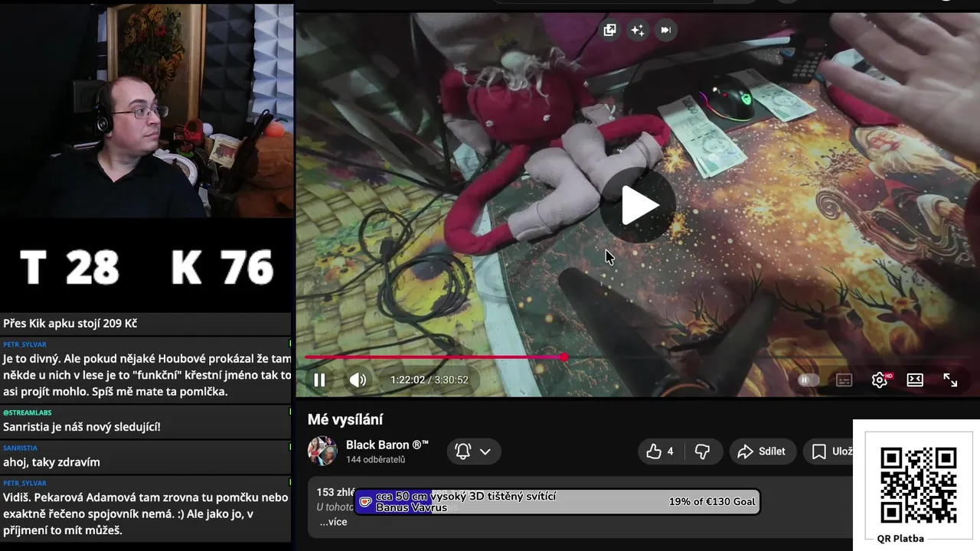Toggle the autoplay switch in player controls
980x551 pixels.
(808, 380)
